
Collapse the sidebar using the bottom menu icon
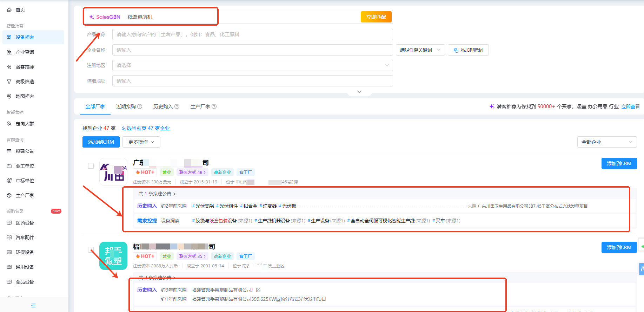click(33, 305)
